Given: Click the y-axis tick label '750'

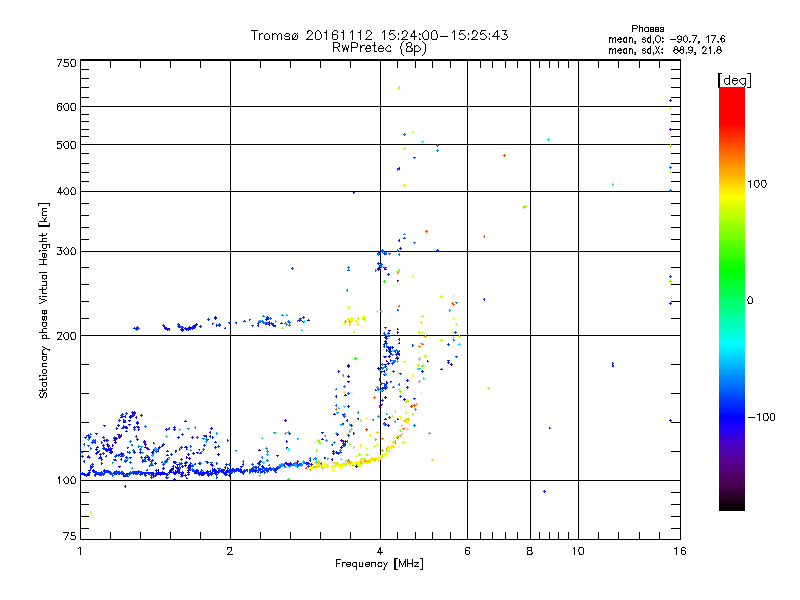Looking at the screenshot, I should (66, 63).
